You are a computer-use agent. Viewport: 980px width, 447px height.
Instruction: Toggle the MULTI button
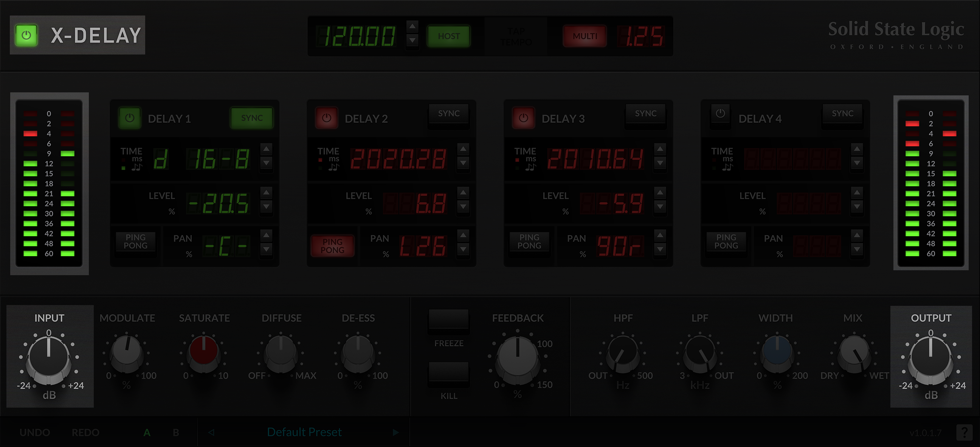coord(585,36)
